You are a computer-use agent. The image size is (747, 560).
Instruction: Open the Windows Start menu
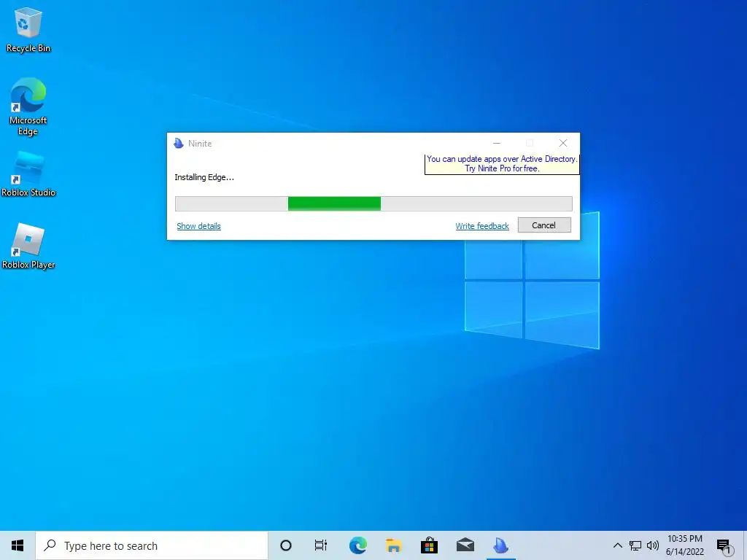(18, 545)
